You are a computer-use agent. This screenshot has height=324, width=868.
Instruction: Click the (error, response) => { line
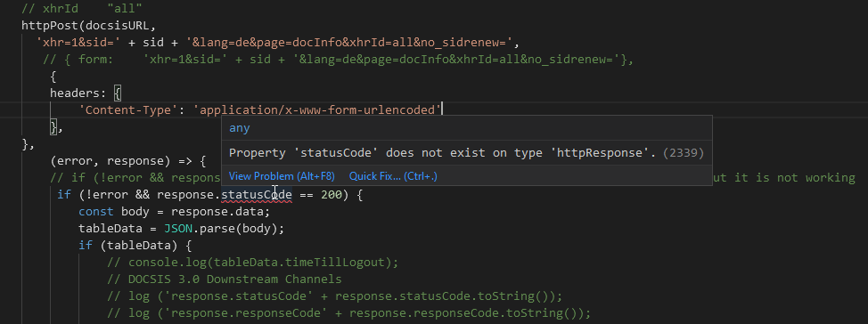pos(127,161)
